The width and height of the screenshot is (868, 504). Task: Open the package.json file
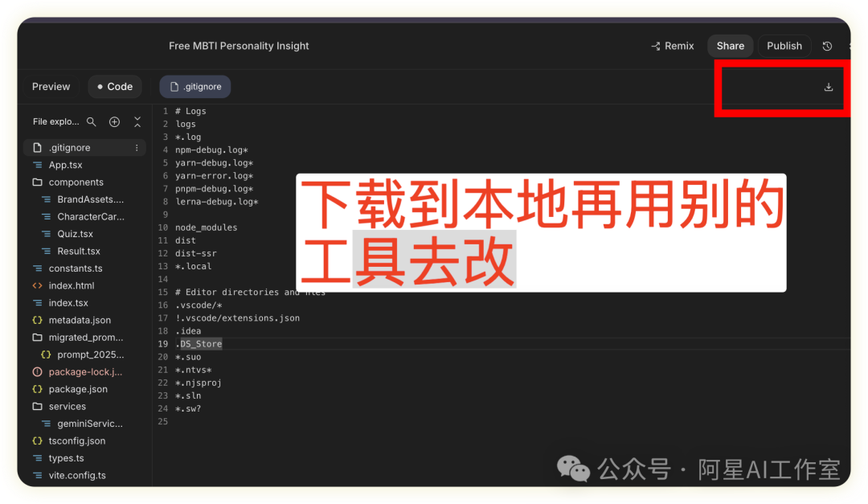pyautogui.click(x=77, y=389)
